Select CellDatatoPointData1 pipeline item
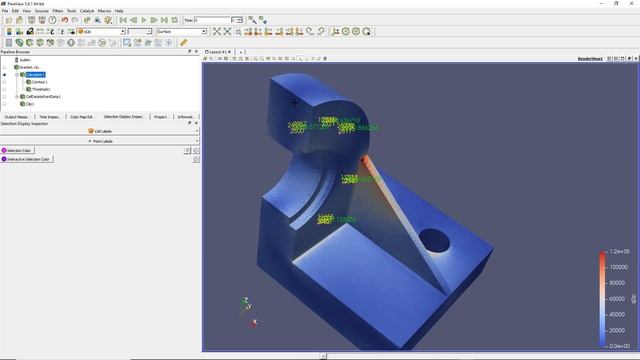640x360 pixels. coord(43,97)
